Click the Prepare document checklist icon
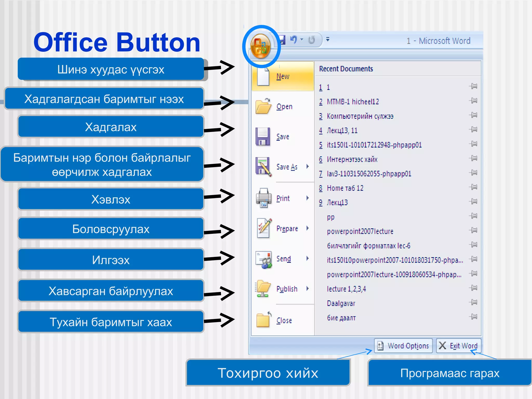The width and height of the screenshot is (532, 399). (x=264, y=228)
